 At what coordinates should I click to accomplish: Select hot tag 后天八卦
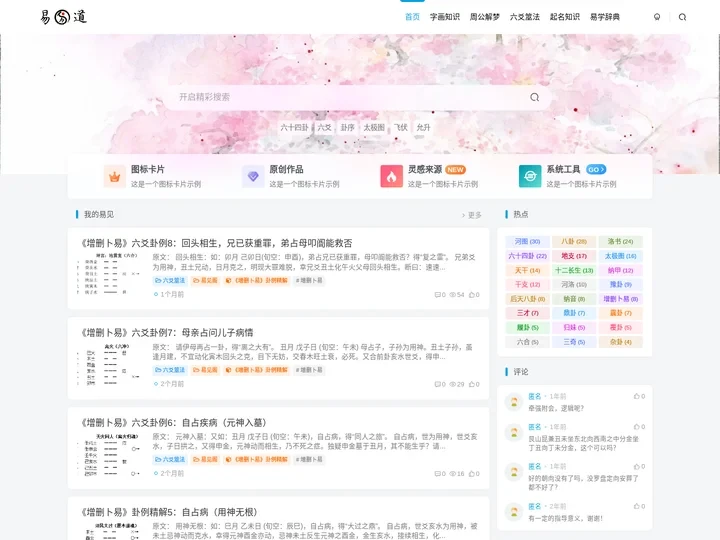pyautogui.click(x=527, y=299)
